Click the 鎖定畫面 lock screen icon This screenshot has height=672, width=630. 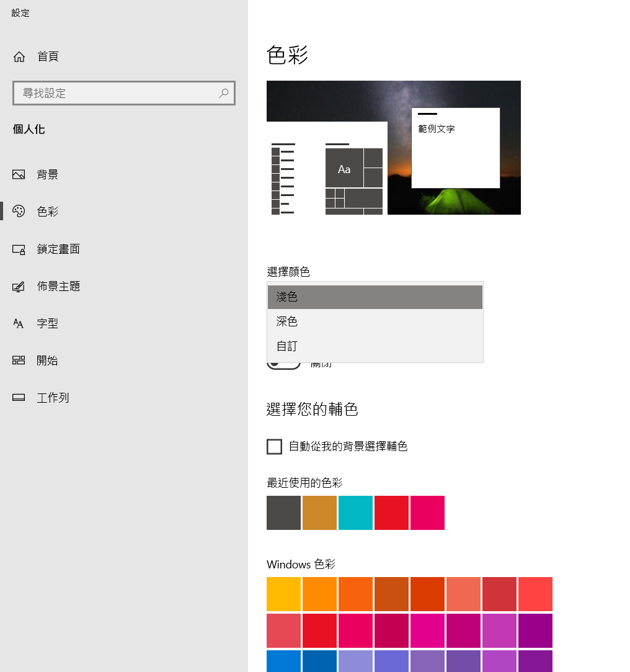click(x=19, y=249)
